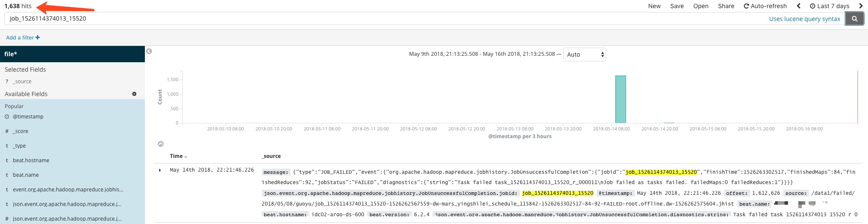The height and width of the screenshot is (224, 868).
Task: Open the Last 7 days time picker
Action: (x=830, y=6)
